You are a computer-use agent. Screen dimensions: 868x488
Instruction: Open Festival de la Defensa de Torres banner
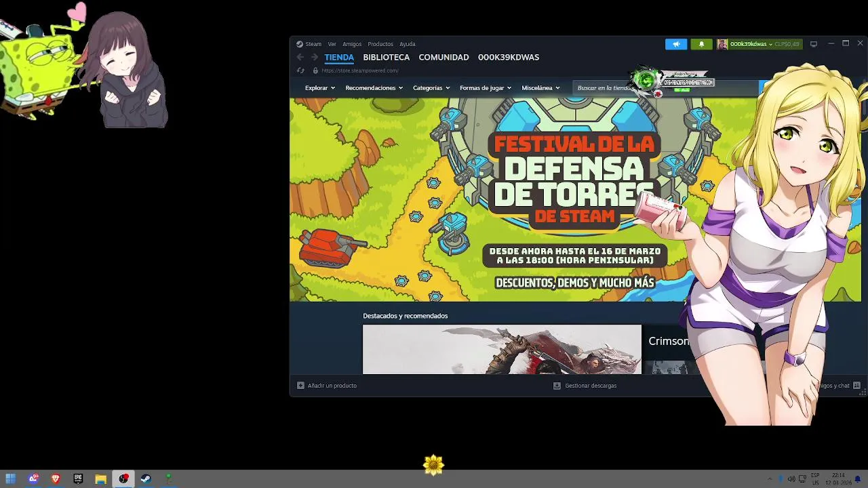pyautogui.click(x=575, y=200)
